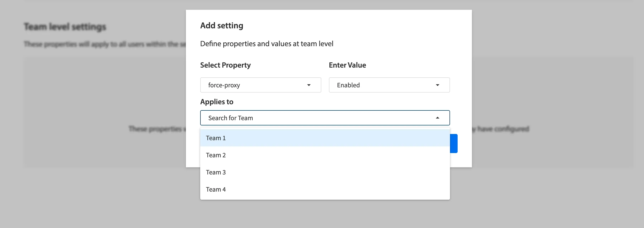
Task: Collapse team list using the up caret
Action: (x=437, y=118)
